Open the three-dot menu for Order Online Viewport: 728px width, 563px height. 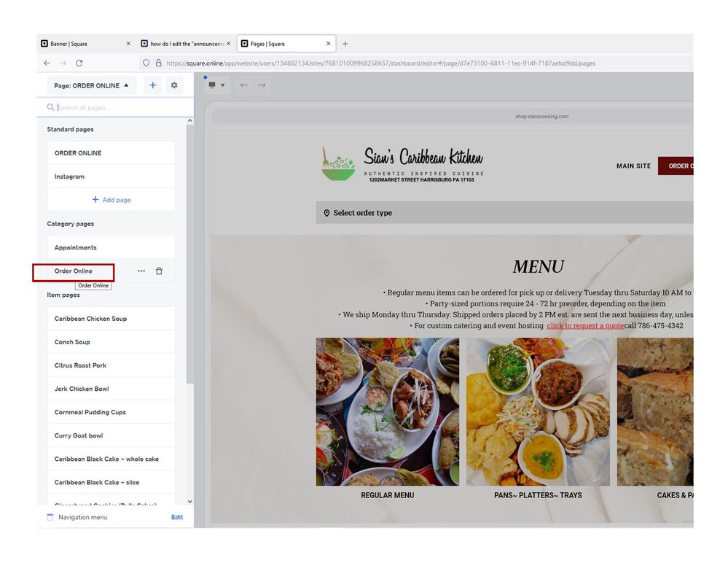pyautogui.click(x=141, y=271)
